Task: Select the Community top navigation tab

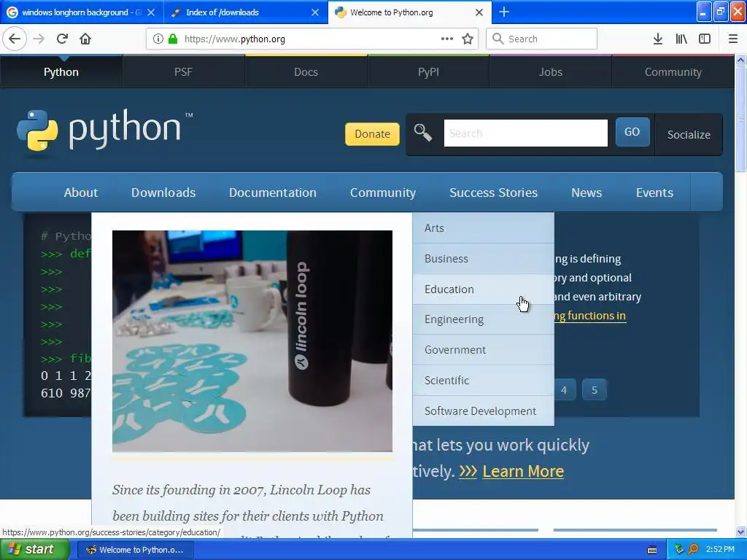Action: 673,72
